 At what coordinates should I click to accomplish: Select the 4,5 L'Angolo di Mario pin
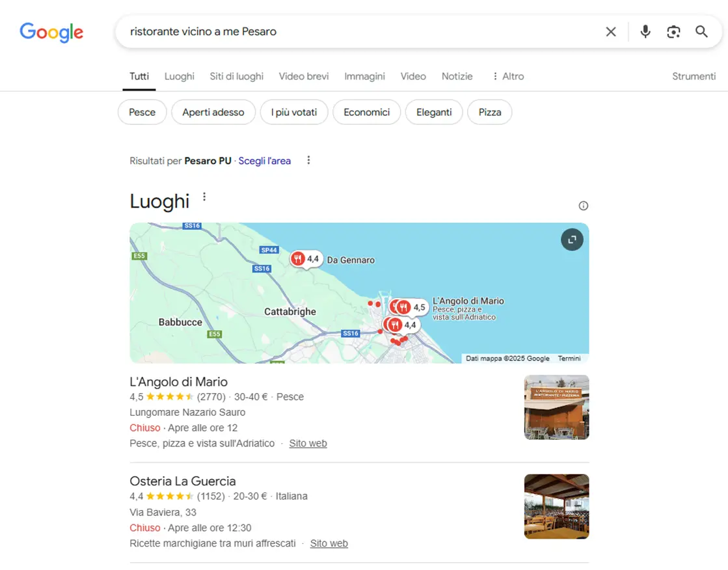click(x=412, y=307)
